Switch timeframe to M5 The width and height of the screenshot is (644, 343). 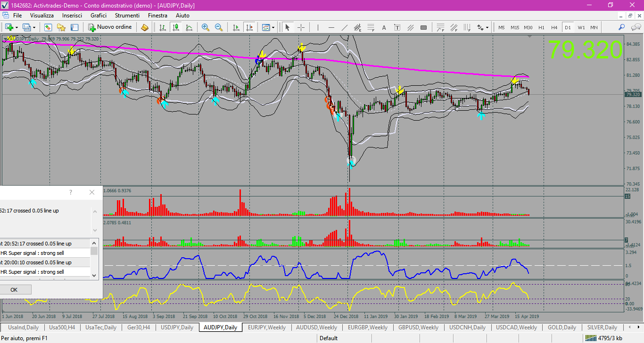502,27
